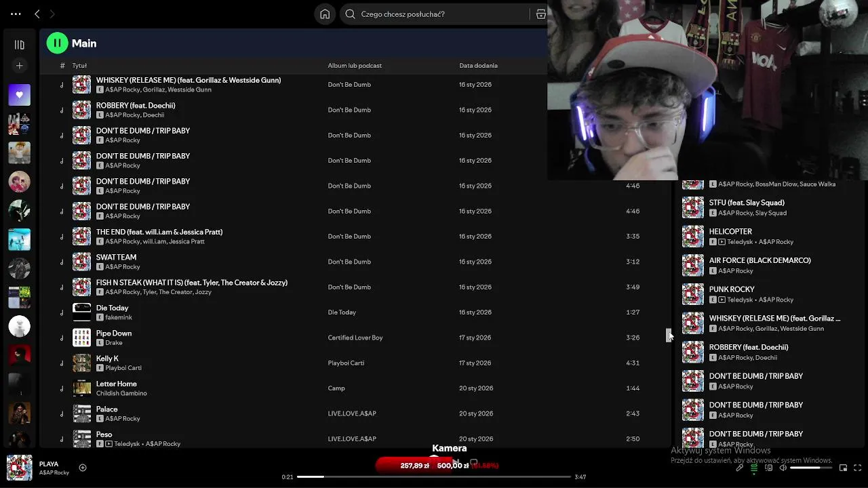Click Letter Home album cover thumbnail

81,388
